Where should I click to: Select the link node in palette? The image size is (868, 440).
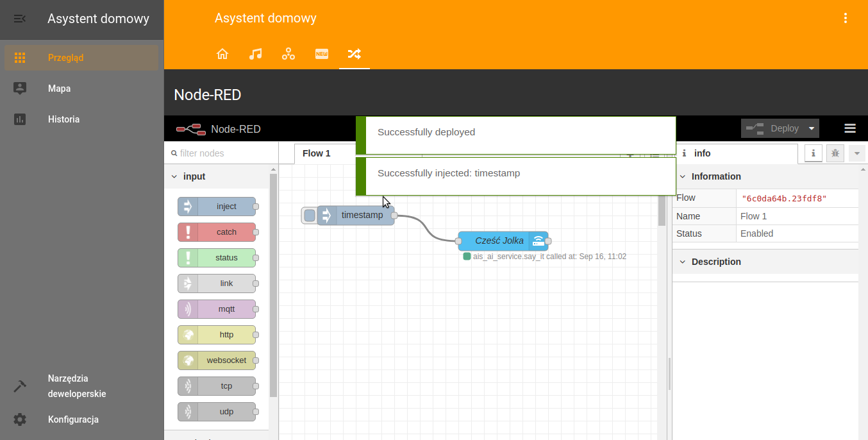pyautogui.click(x=217, y=283)
